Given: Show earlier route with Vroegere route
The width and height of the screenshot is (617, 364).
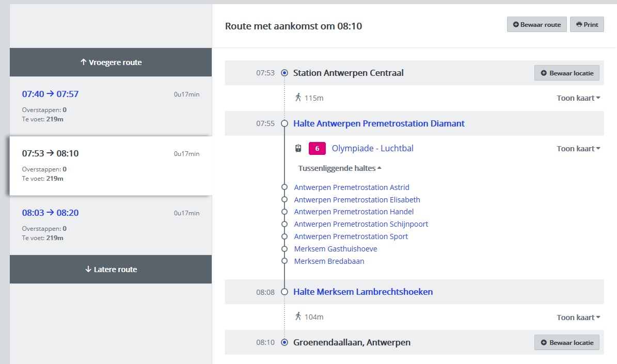Looking at the screenshot, I should pos(110,62).
